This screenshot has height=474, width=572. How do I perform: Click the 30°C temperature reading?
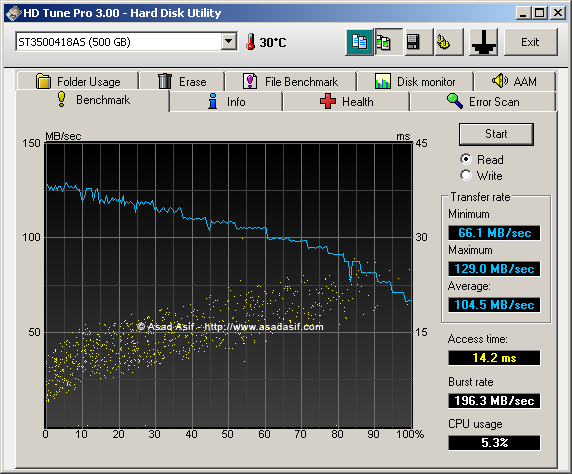click(273, 42)
